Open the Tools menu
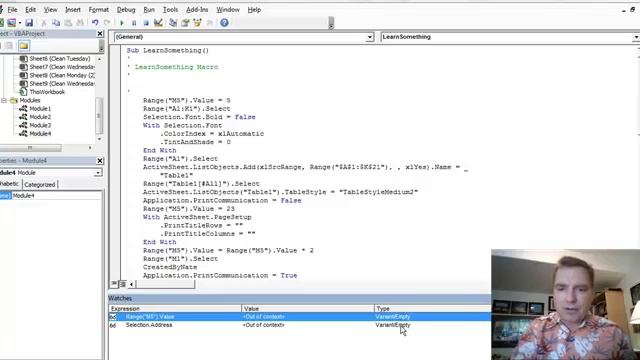The width and height of the screenshot is (640, 360). [170, 9]
